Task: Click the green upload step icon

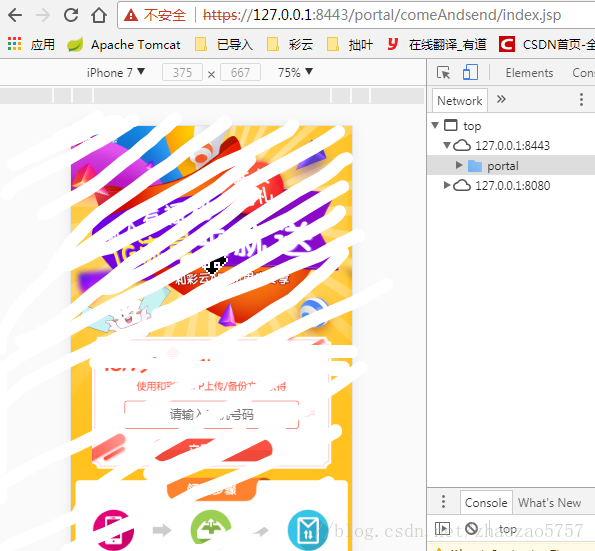Action: coord(211,529)
